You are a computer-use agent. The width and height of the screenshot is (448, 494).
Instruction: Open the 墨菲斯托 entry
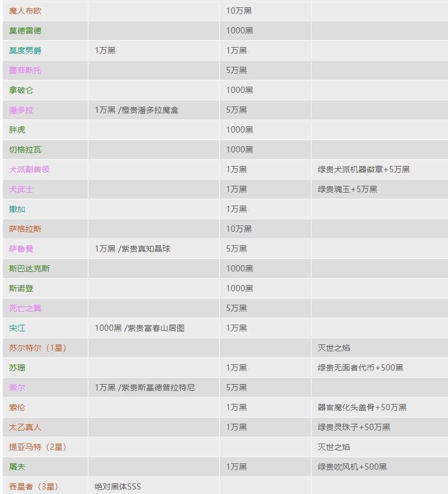pyautogui.click(x=25, y=70)
